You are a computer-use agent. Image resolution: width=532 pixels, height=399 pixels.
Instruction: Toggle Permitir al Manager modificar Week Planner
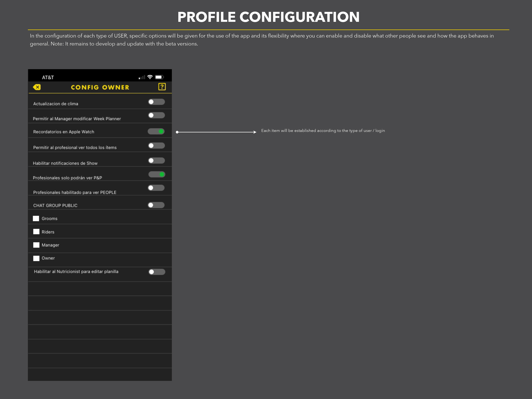[156, 115]
